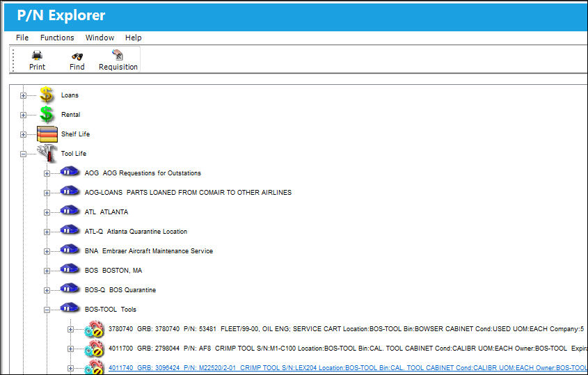Click the gear icon for tool 4011740
The width and height of the screenshot is (588, 375).
[94, 367]
